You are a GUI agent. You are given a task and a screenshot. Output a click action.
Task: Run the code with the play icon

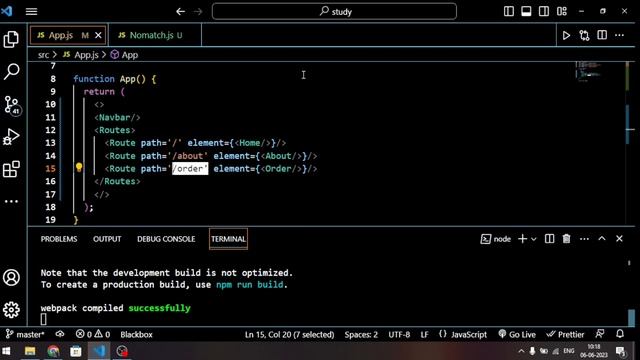[566, 36]
